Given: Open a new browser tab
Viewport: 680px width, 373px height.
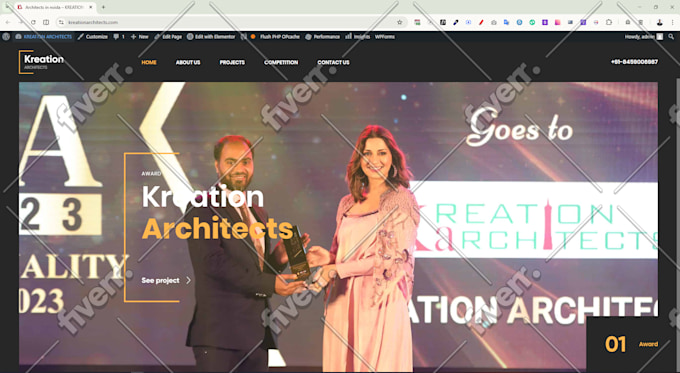Looking at the screenshot, I should click(103, 7).
